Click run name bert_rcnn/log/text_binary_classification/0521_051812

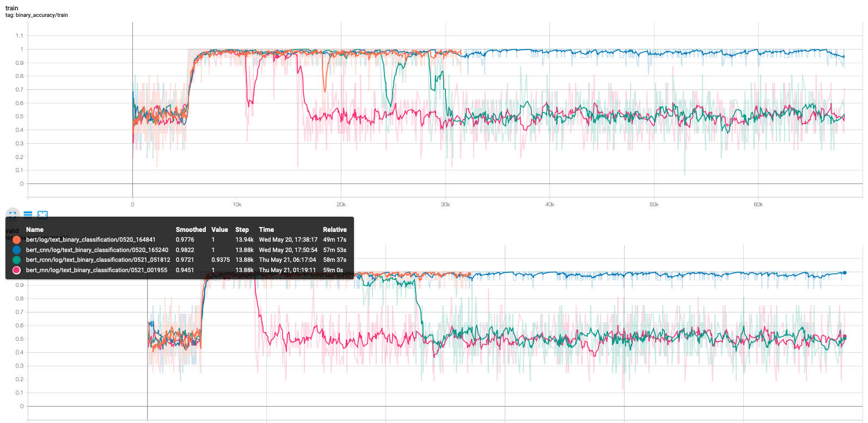(98, 260)
